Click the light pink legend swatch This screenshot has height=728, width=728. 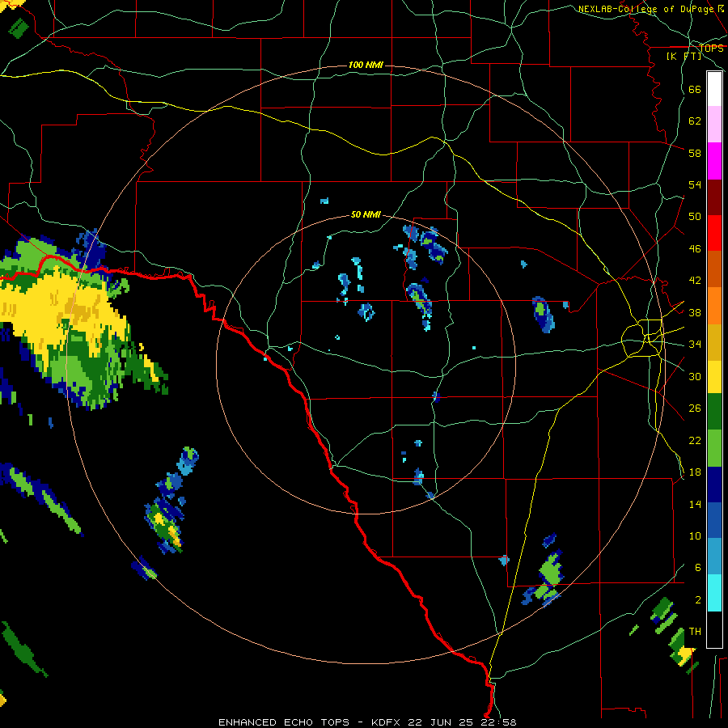(x=714, y=125)
